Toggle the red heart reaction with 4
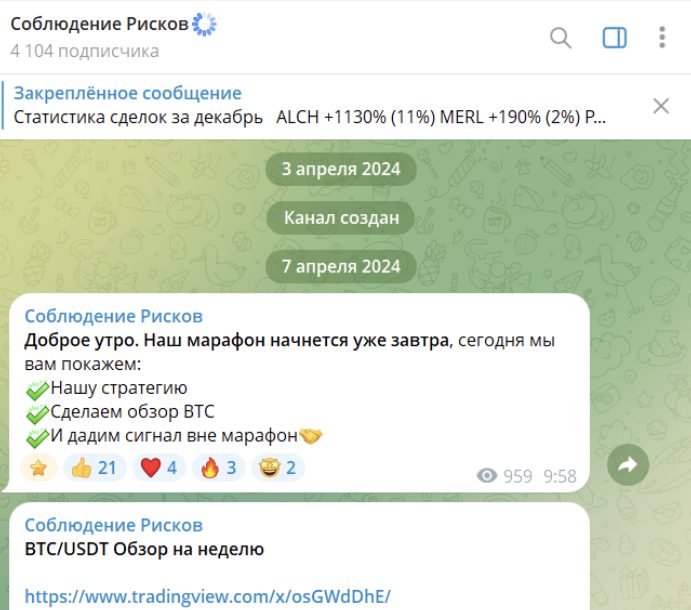Image resolution: width=691 pixels, height=610 pixels. [x=159, y=468]
